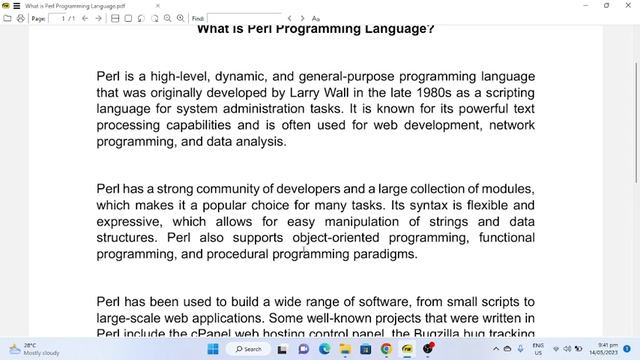Click the microphone tray icon
The height and width of the screenshot is (360, 640).
tap(520, 349)
